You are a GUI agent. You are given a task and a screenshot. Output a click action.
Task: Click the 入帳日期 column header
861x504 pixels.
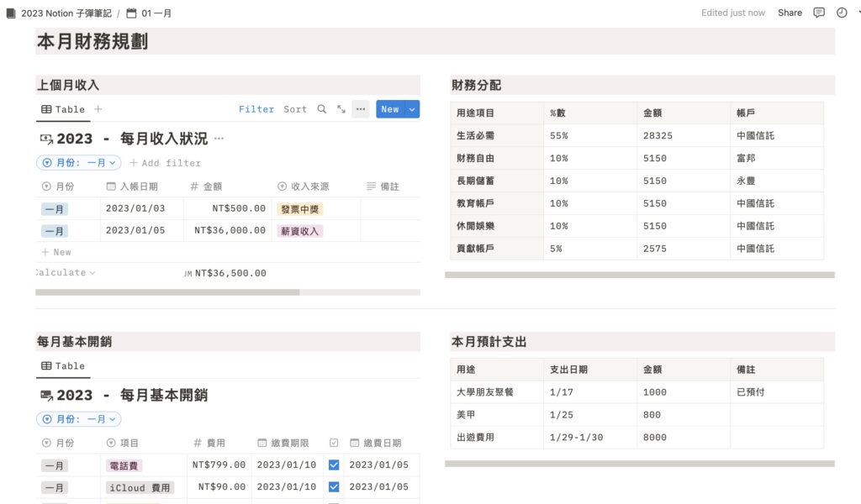(x=132, y=186)
